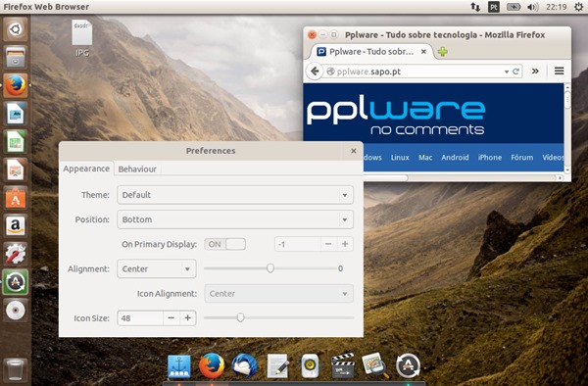Viewport: 588px width, 386px height.
Task: Open the Icon Alignment dropdown
Action: pyautogui.click(x=278, y=294)
